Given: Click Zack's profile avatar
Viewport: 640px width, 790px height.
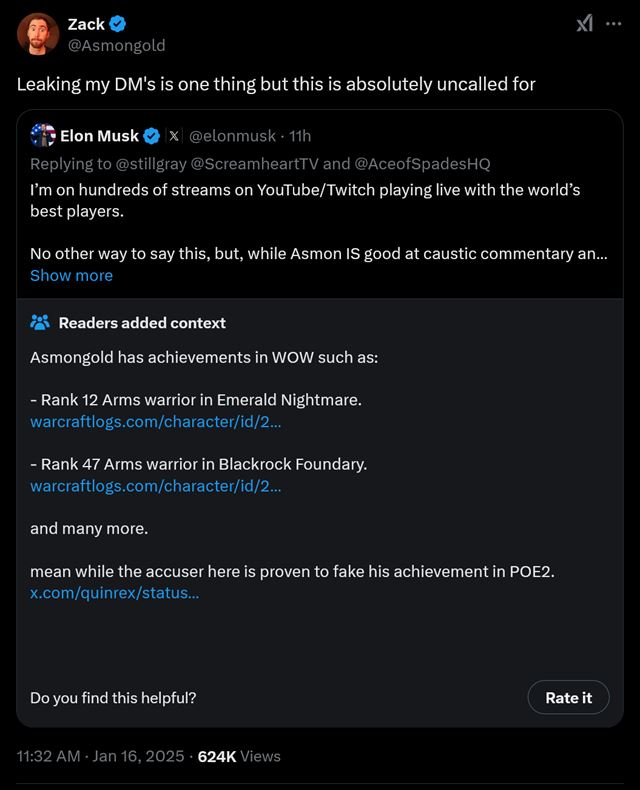Looking at the screenshot, I should (37, 35).
